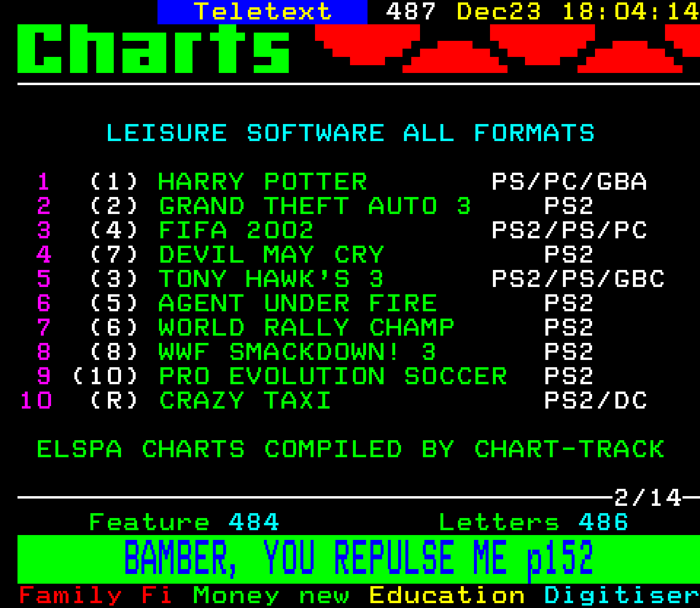Select the FIFA 2002 chart entry
700x608 pixels.
[x=236, y=230]
